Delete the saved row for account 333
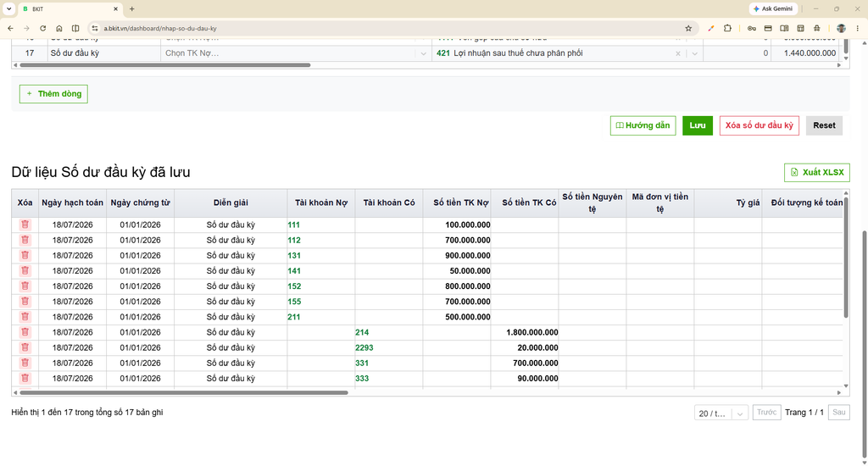 [x=25, y=379]
